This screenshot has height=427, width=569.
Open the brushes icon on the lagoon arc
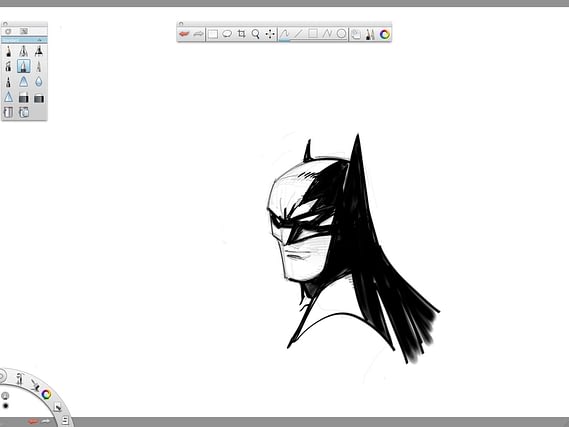[34, 385]
